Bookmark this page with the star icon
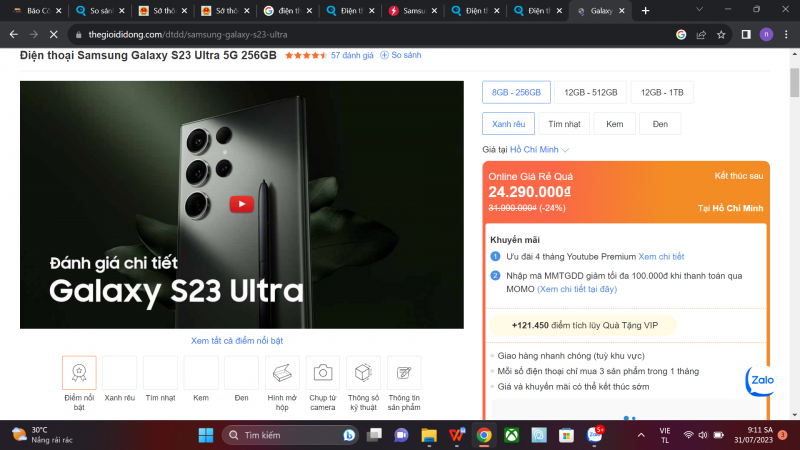The height and width of the screenshot is (450, 800). point(721,35)
